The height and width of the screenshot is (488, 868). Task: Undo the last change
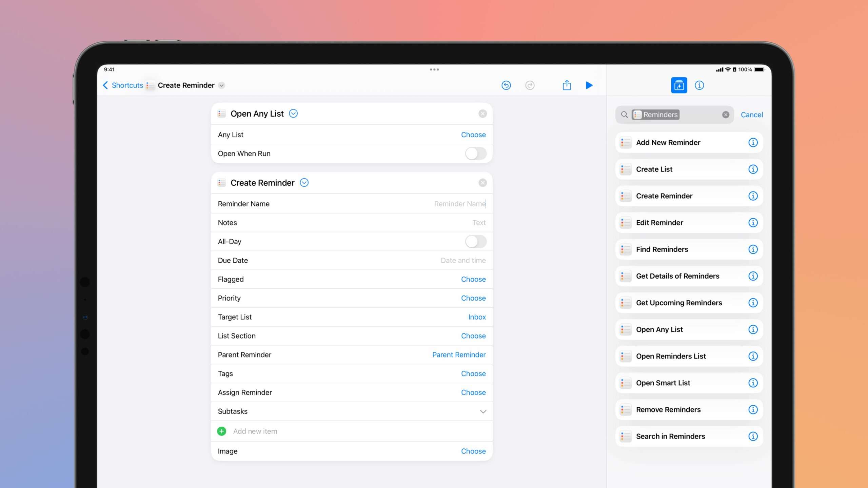click(x=506, y=85)
